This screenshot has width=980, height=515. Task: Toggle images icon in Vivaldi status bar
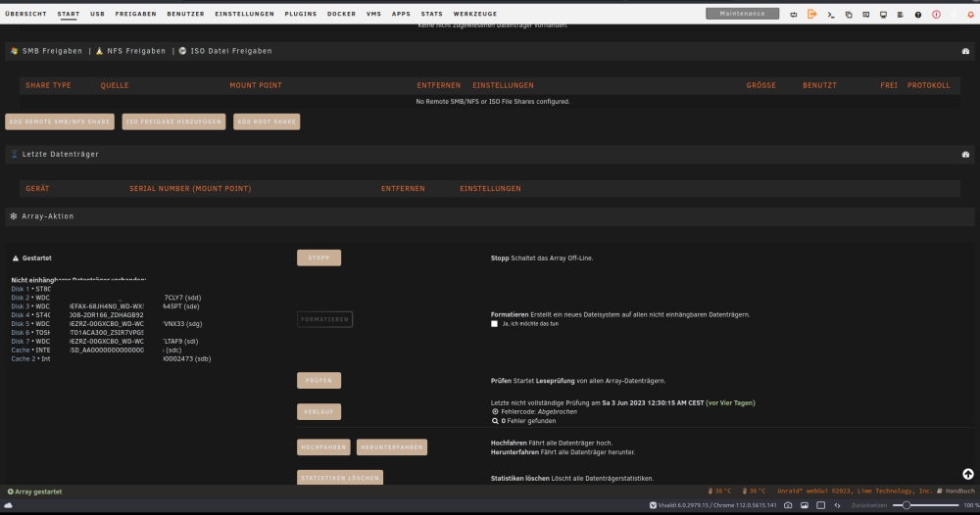(805, 505)
